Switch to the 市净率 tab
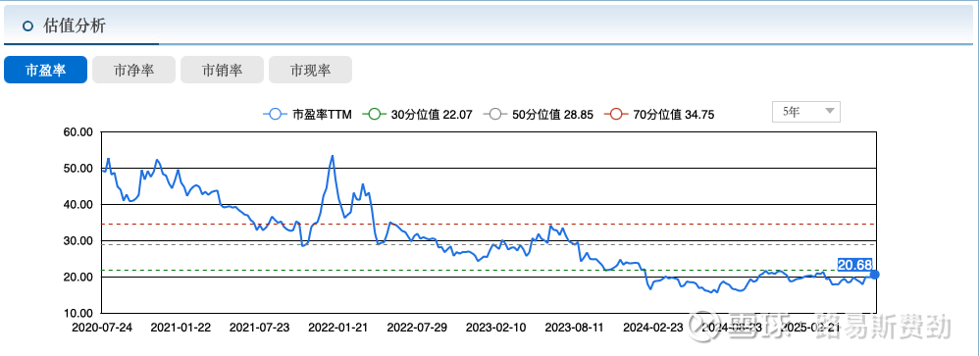Screen dimensions: 980x356 [x=133, y=70]
